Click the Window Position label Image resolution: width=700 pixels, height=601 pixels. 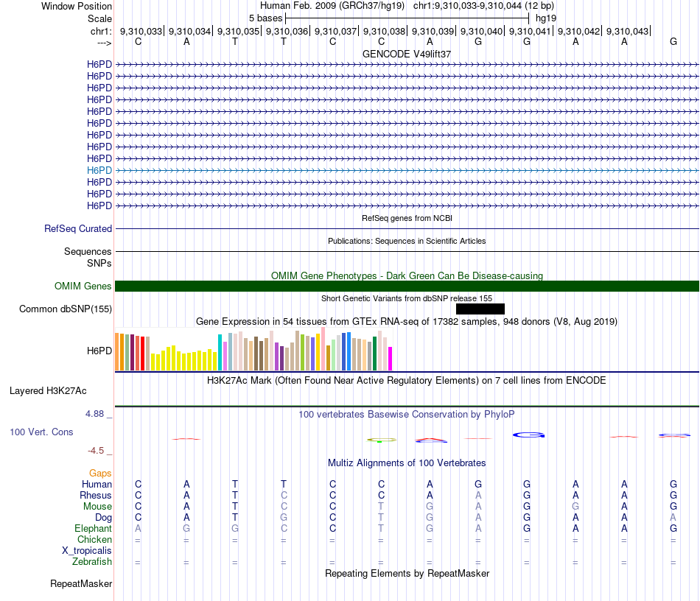[77, 6]
